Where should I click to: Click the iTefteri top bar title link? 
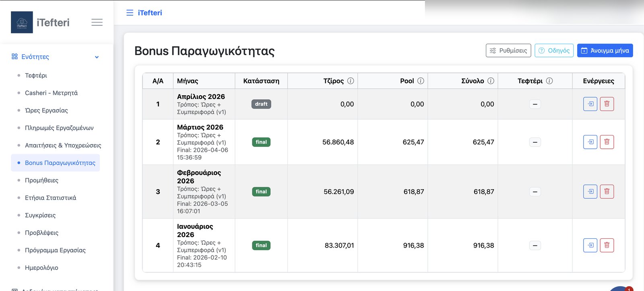pos(150,13)
